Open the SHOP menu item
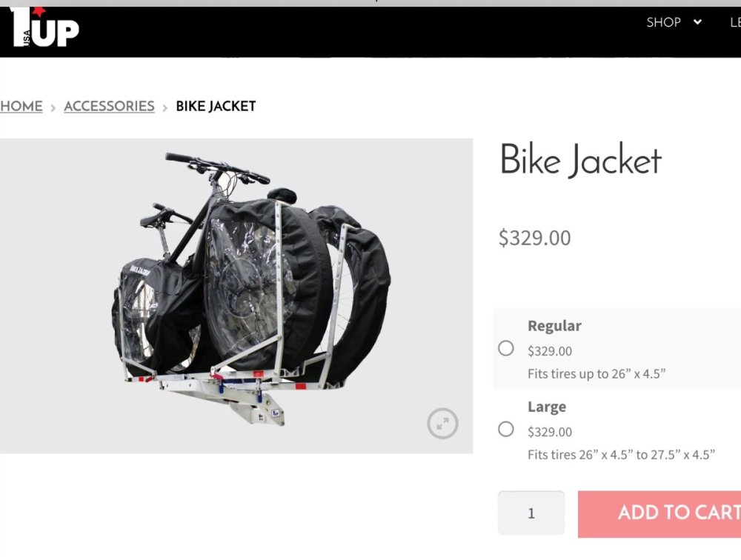Viewport: 741px width, 560px height. point(663,22)
